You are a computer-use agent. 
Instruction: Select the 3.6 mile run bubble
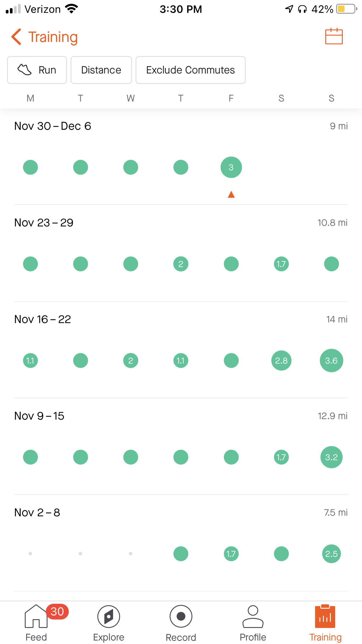coord(331,360)
